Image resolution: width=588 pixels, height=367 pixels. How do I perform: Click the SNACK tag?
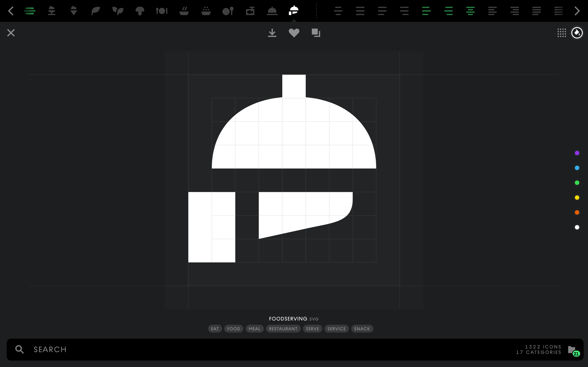[x=362, y=329]
